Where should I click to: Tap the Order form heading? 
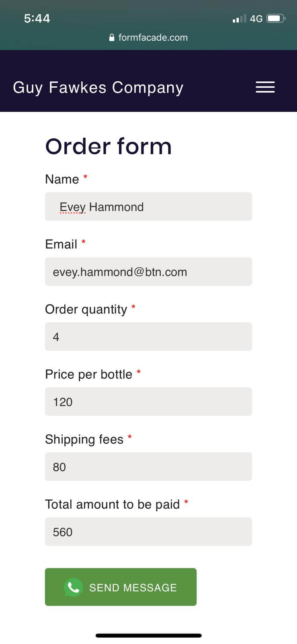[109, 146]
